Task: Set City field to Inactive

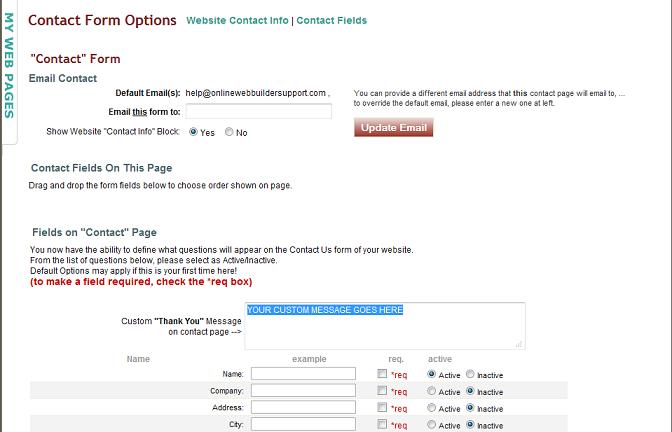Action: (470, 424)
